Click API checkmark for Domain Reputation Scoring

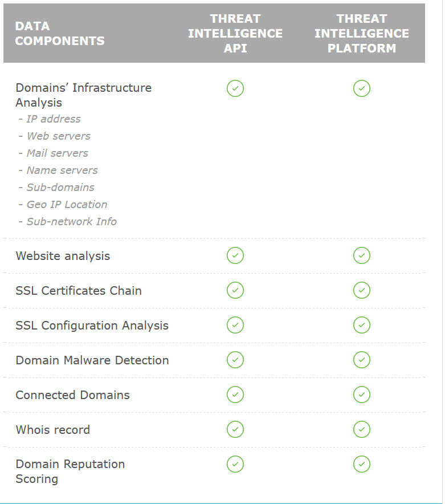click(235, 464)
